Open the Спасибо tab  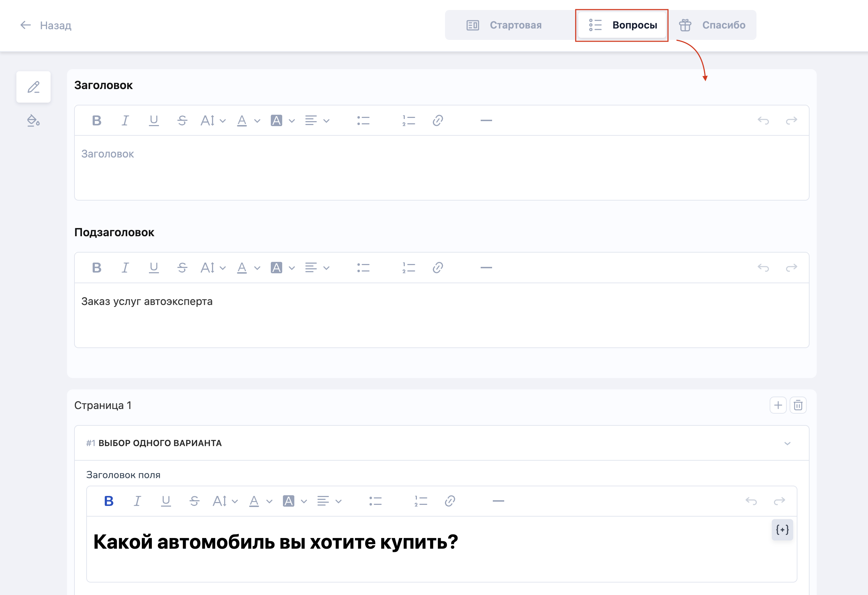click(712, 25)
